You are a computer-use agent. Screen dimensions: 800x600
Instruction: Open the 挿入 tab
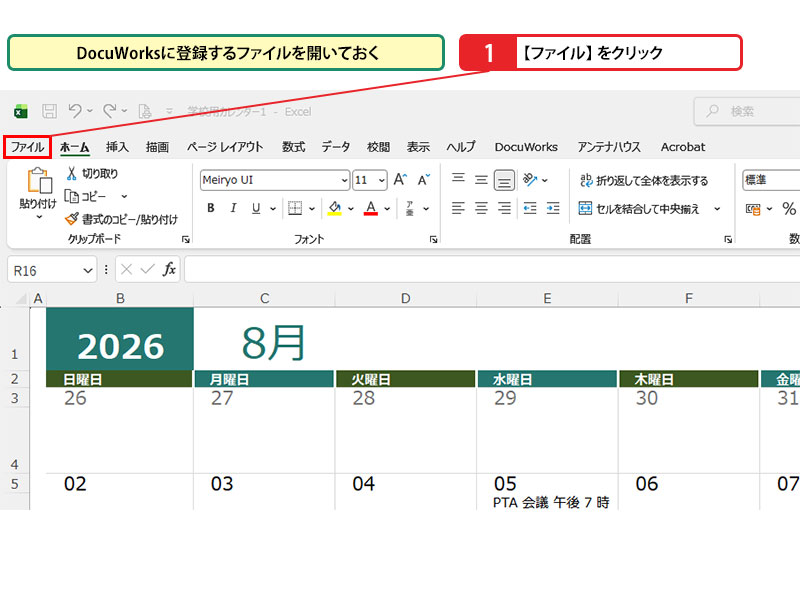point(117,147)
